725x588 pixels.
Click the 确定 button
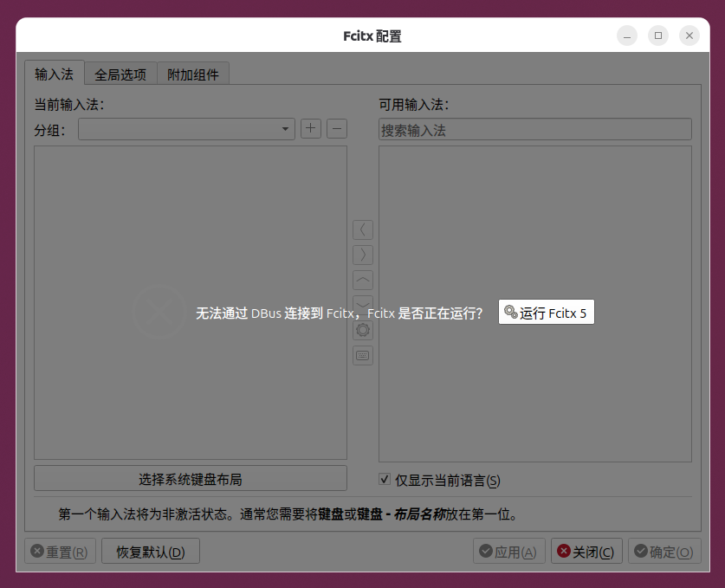(x=664, y=552)
